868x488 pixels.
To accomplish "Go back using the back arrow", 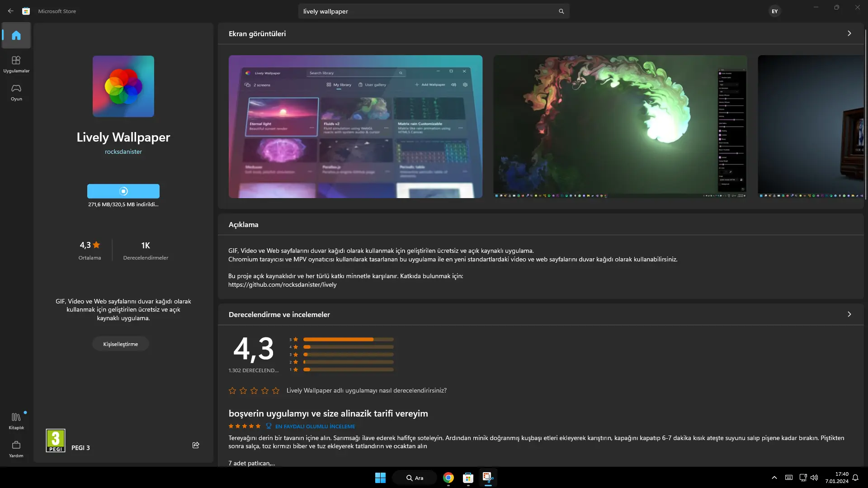I will tap(10, 11).
